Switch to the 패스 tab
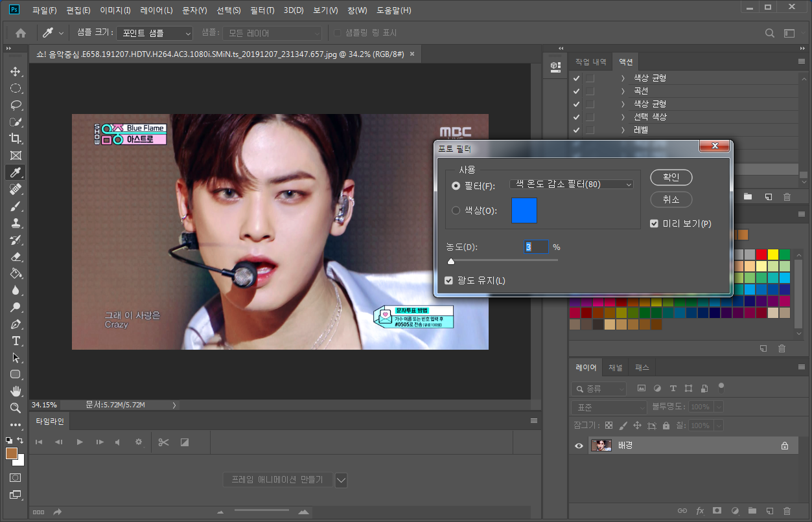The height and width of the screenshot is (522, 812). (642, 367)
